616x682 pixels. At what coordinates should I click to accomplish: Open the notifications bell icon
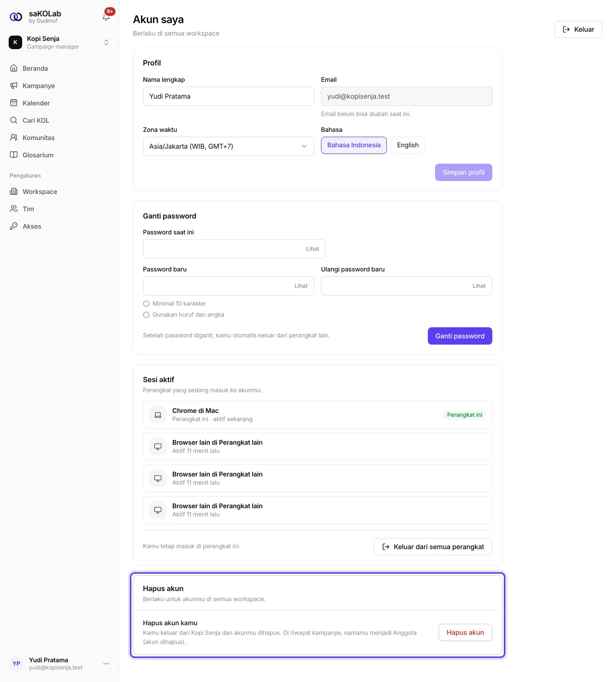pyautogui.click(x=106, y=17)
